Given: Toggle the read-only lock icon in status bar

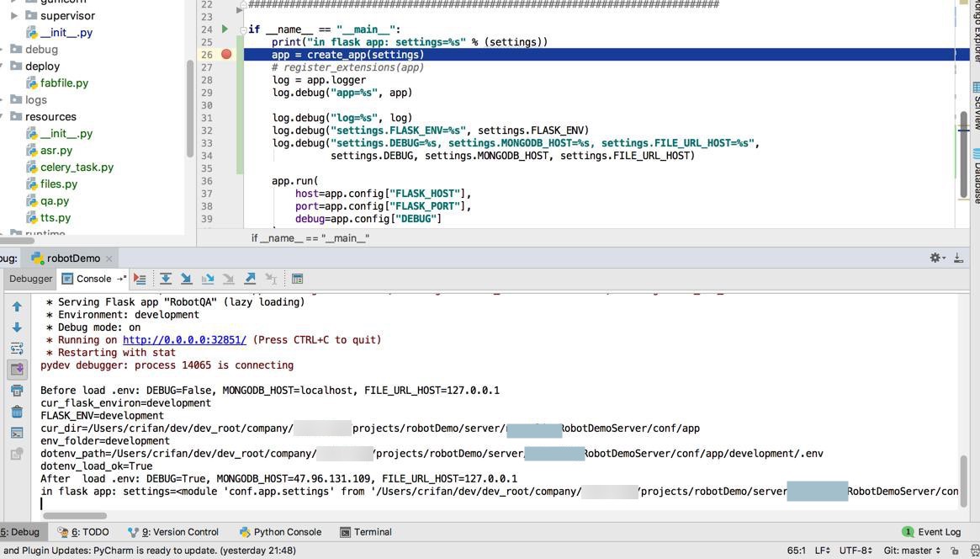Looking at the screenshot, I should 955,551.
